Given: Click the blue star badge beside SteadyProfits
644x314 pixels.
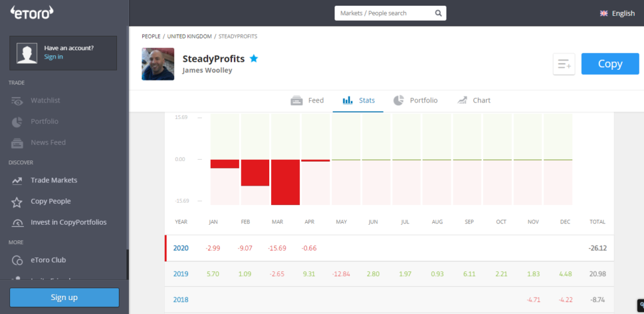Looking at the screenshot, I should pyautogui.click(x=254, y=59).
